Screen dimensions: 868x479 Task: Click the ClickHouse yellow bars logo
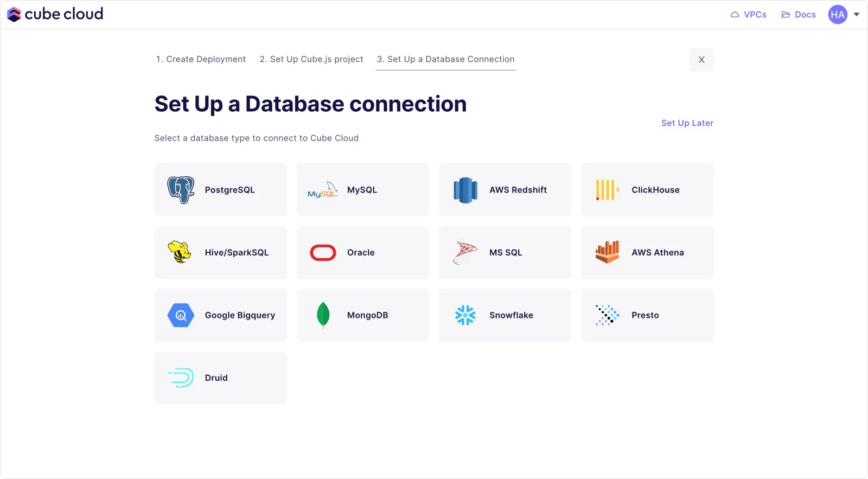click(608, 190)
